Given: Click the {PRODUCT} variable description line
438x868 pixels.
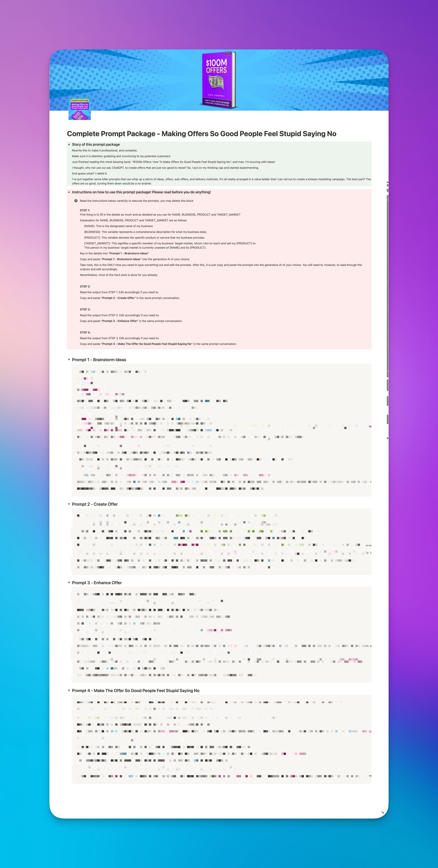Looking at the screenshot, I should [x=144, y=238].
